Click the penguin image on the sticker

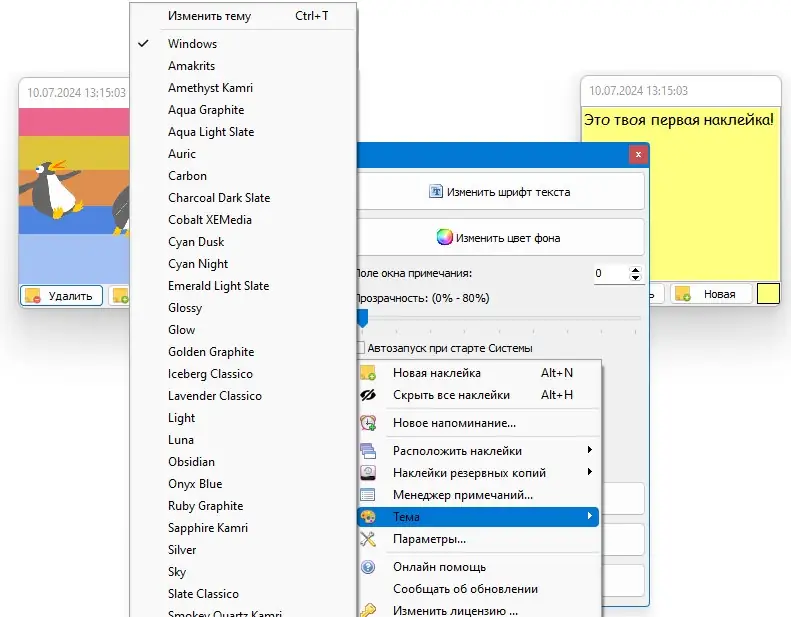[74, 196]
